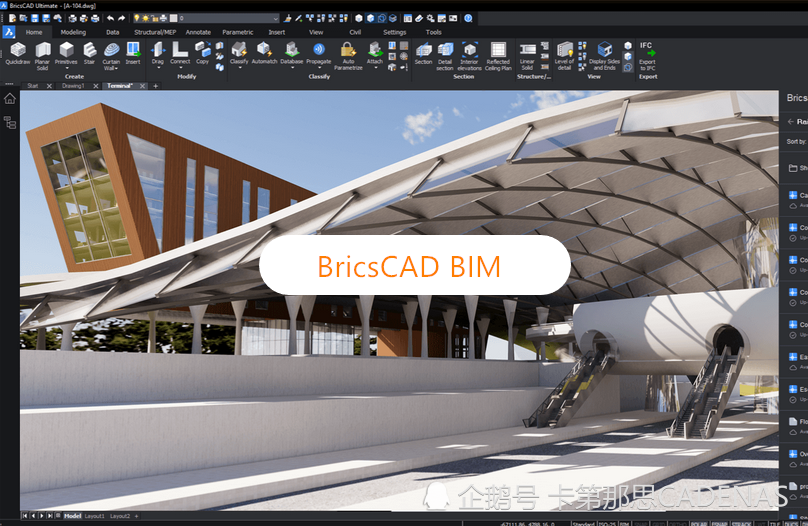808x526 pixels.
Task: Expand the Drag dropdown arrow
Action: 158,68
